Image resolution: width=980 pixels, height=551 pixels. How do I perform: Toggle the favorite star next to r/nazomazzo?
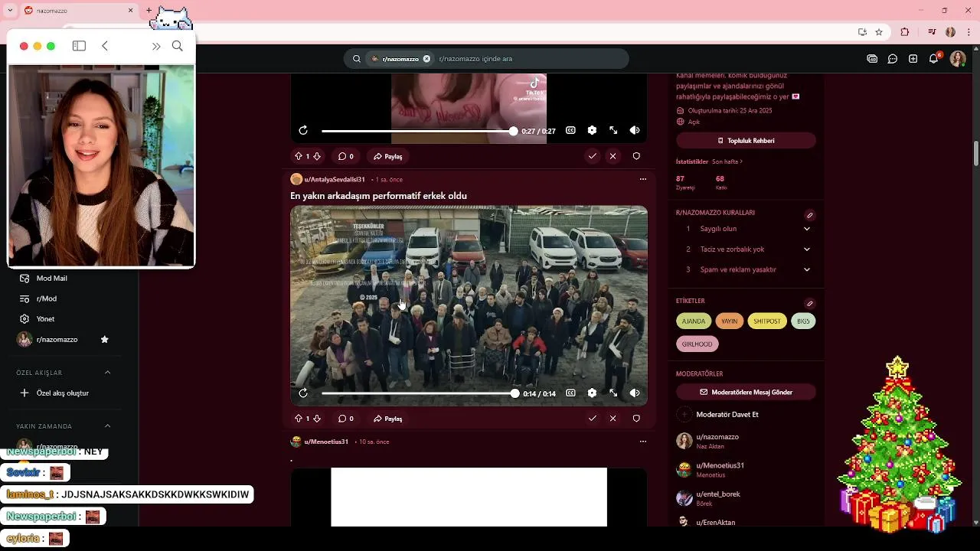(105, 340)
